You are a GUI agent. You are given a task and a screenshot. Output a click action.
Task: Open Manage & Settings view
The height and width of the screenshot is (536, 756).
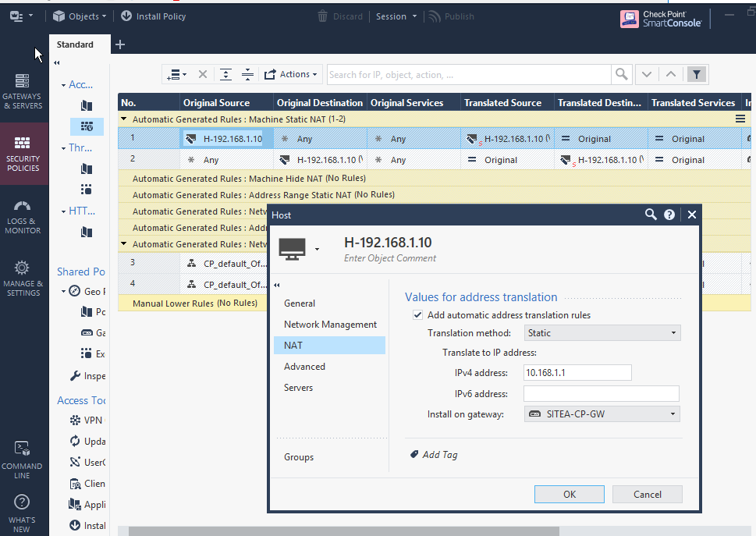23,279
